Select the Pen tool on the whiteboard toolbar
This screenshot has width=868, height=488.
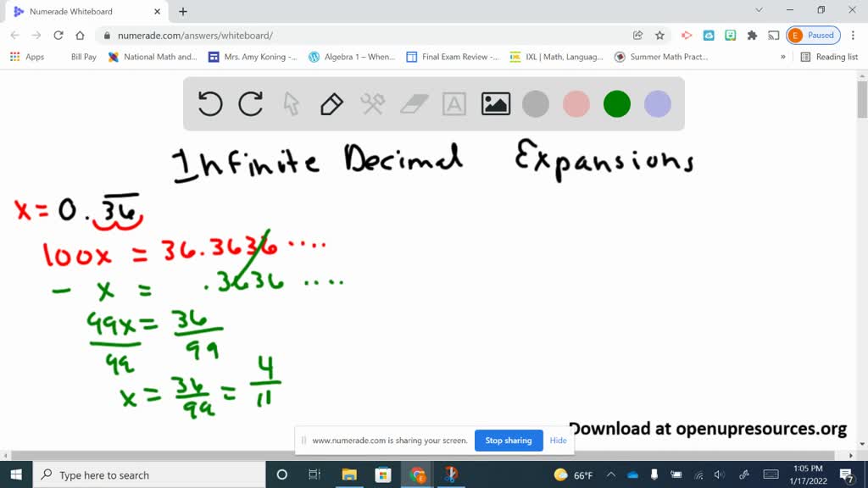tap(331, 103)
